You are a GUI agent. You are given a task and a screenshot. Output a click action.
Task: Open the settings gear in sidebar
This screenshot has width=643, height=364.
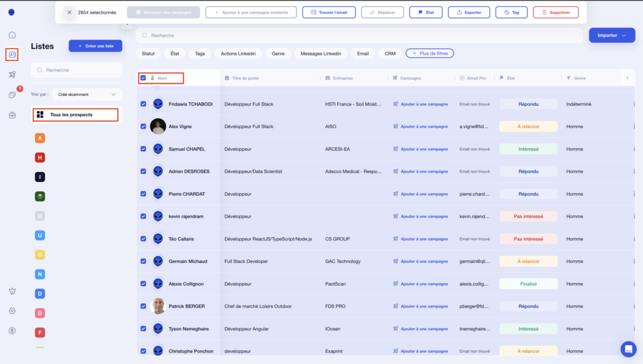click(13, 311)
